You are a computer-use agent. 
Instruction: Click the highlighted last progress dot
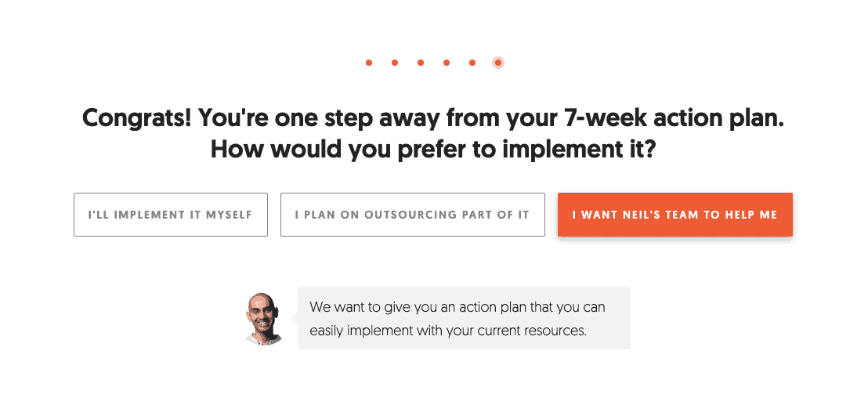[498, 63]
